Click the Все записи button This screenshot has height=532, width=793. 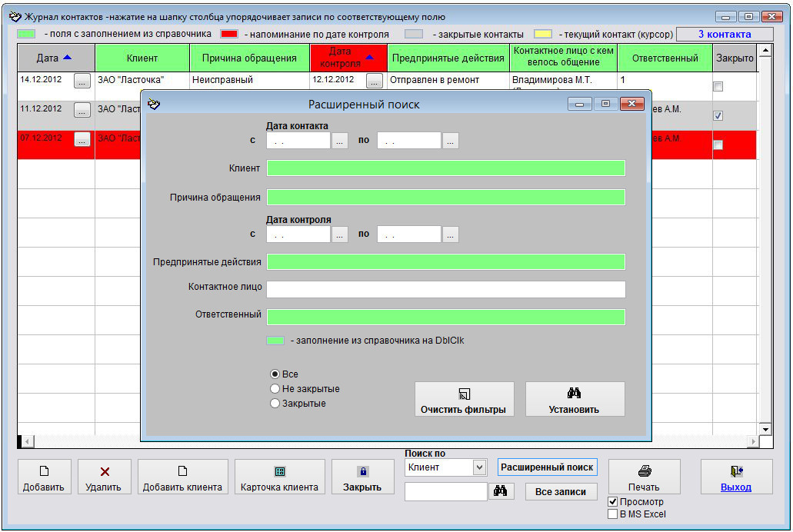coord(561,492)
